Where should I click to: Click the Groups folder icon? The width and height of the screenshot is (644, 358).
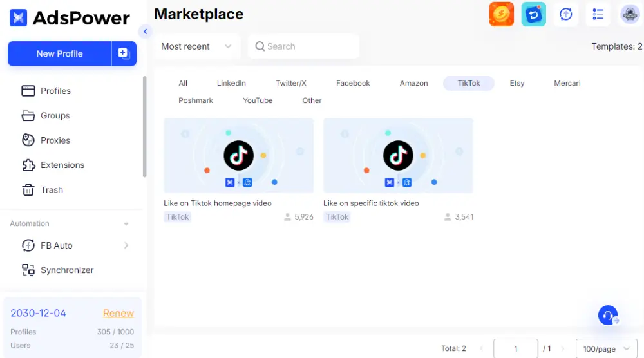(x=28, y=116)
